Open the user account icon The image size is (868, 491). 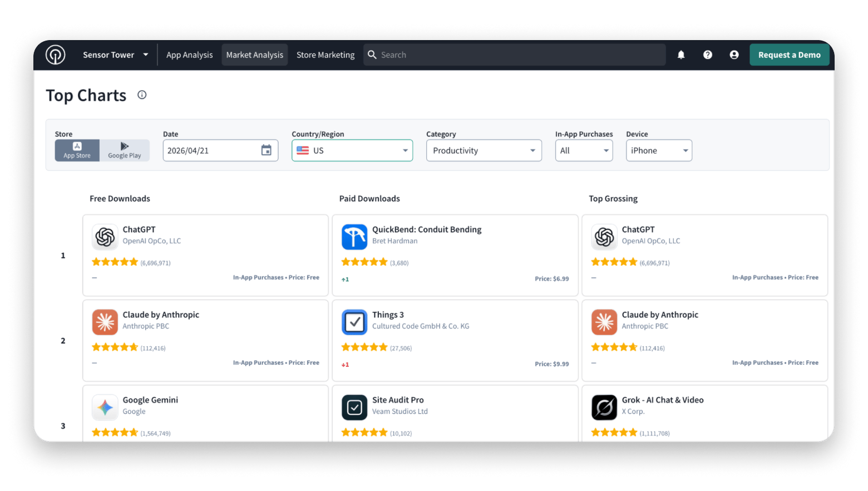point(734,55)
